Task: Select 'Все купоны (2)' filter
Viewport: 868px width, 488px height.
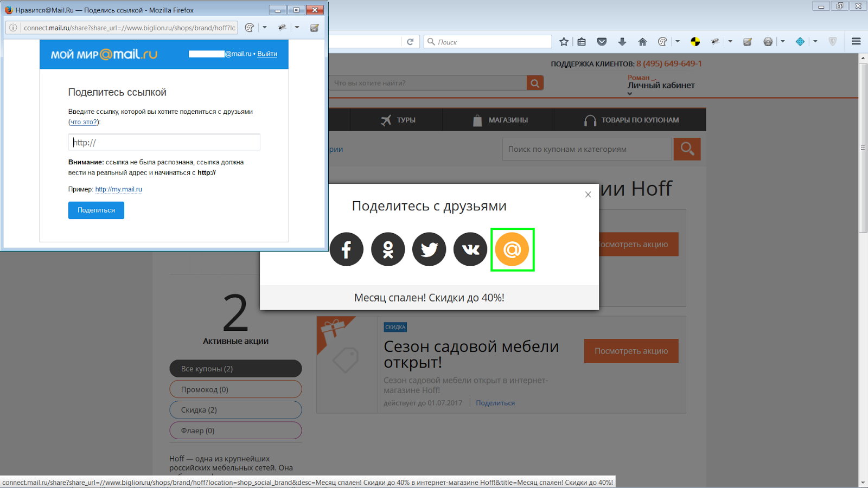Action: coord(235,369)
